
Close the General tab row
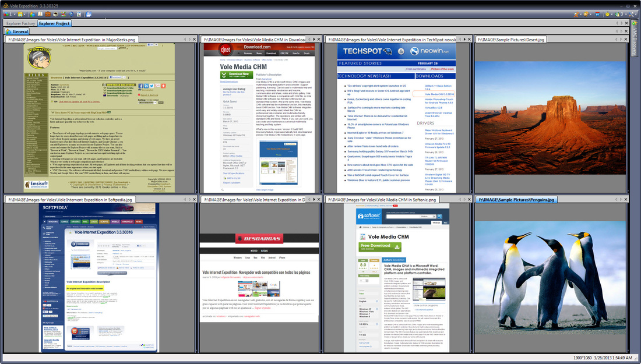tap(626, 31)
